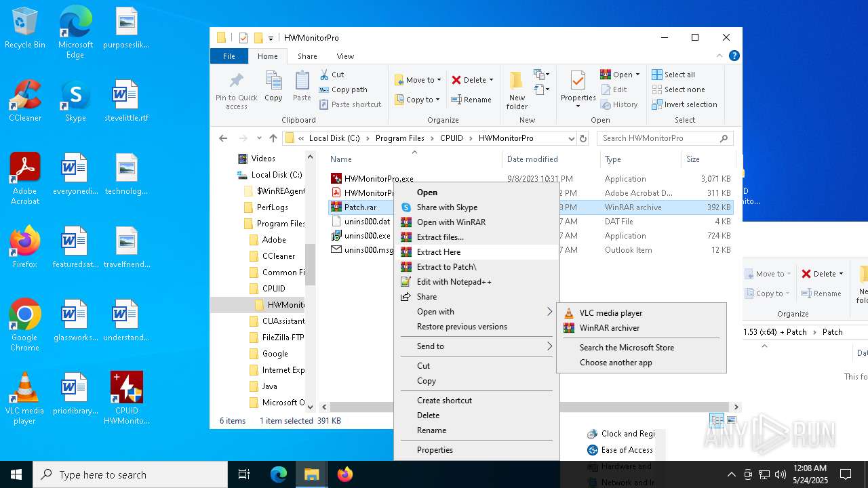868x488 pixels.
Task: Open VLC media player desktop icon
Action: tap(25, 399)
